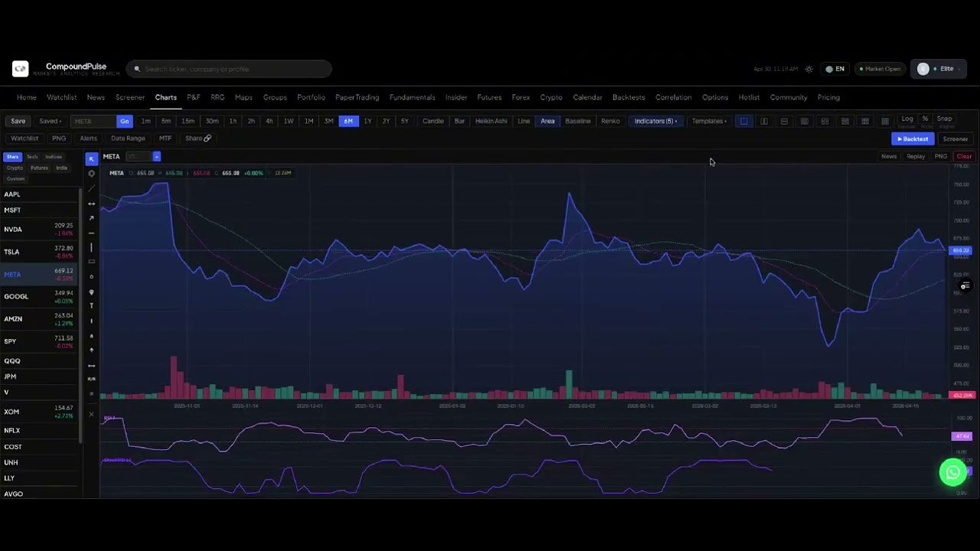Click the chart settings icon beside price axis

[965, 285]
